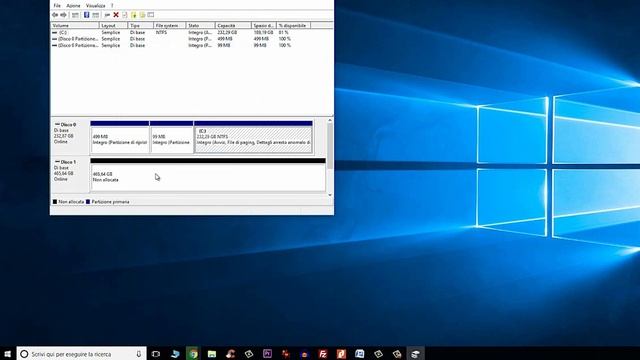Sort by the Stato column header
The height and width of the screenshot is (360, 640).
tap(200, 25)
